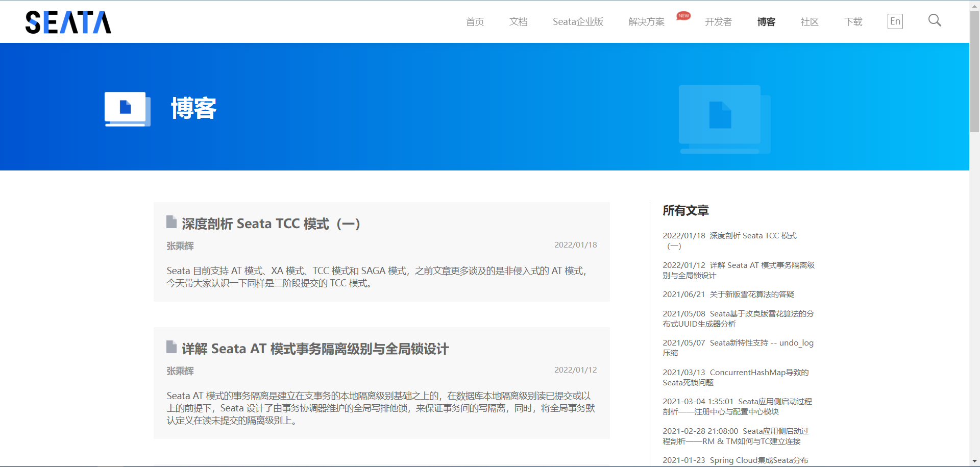Click the blog banner icon next to 博客

127,109
